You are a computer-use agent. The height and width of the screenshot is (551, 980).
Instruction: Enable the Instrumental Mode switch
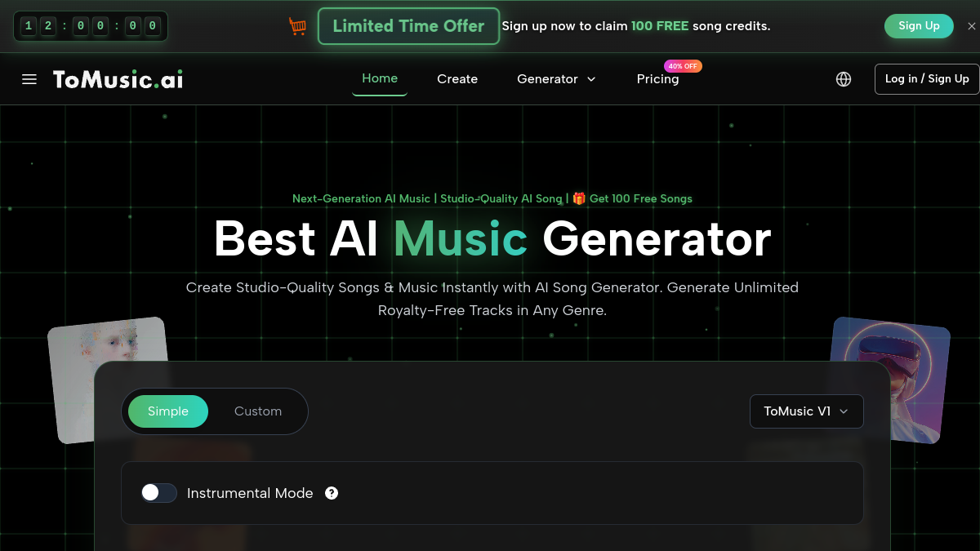[158, 493]
